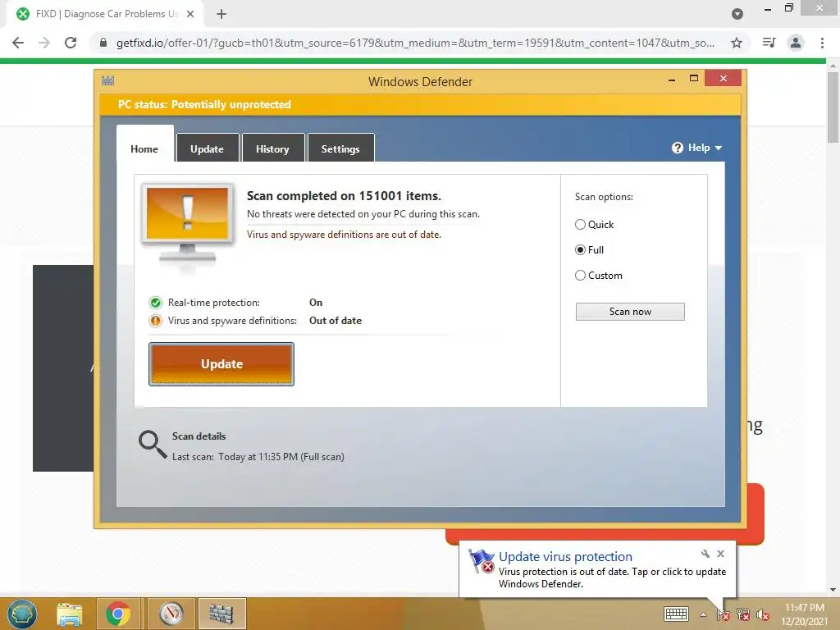This screenshot has width=840, height=630.
Task: Click the Action Center flag tray icon
Action: 724,614
